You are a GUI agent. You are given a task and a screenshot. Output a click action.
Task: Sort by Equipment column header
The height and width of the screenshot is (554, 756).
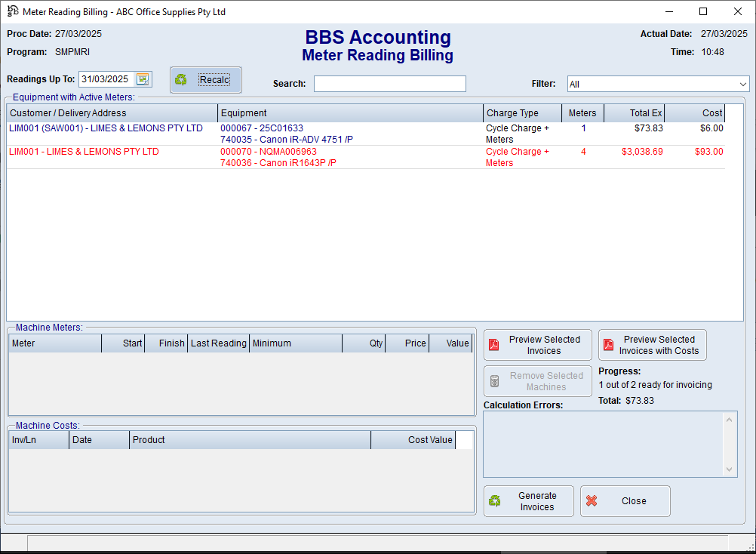(x=351, y=113)
